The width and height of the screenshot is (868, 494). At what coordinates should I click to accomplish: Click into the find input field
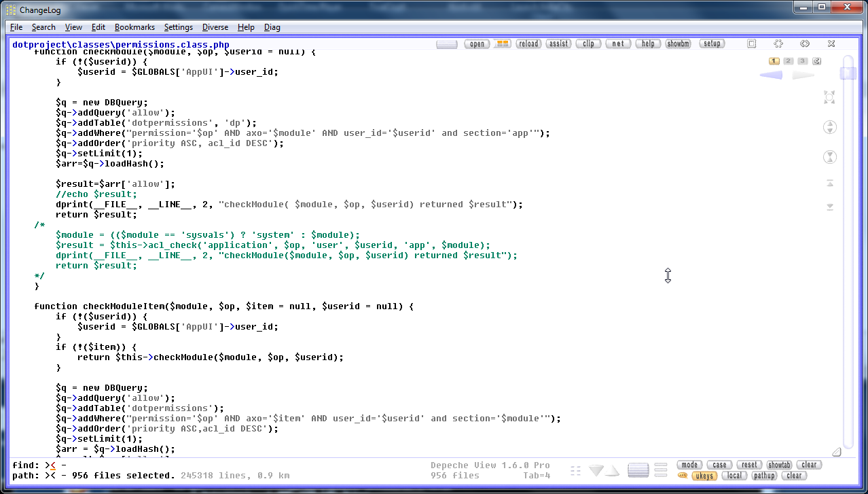204,465
